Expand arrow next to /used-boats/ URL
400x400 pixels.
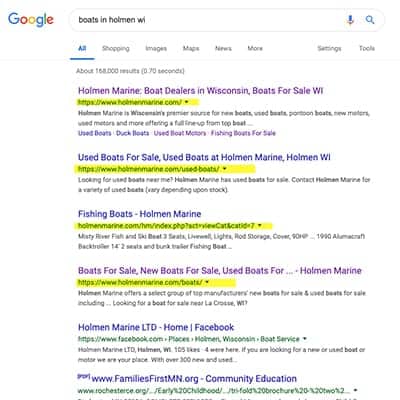coord(225,169)
